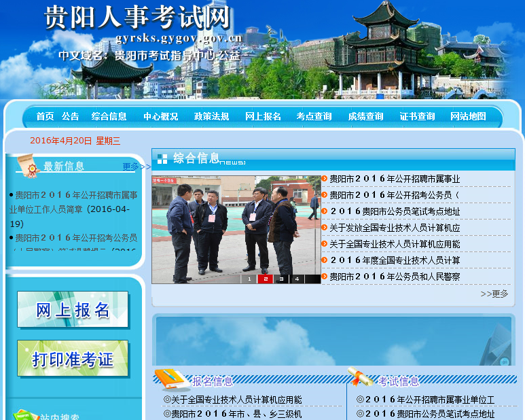Click the diploma scroll icon beside 考试信息
The width and height of the screenshot is (525, 420).
coord(361,376)
